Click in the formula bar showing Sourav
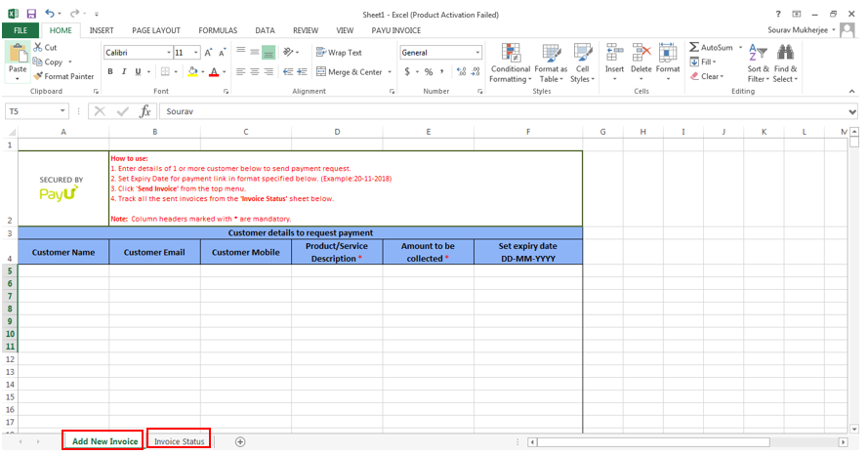This screenshot has width=868, height=455. point(502,111)
